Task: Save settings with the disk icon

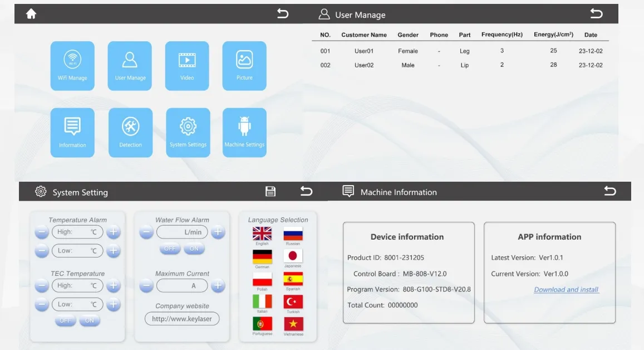Action: coord(271,191)
